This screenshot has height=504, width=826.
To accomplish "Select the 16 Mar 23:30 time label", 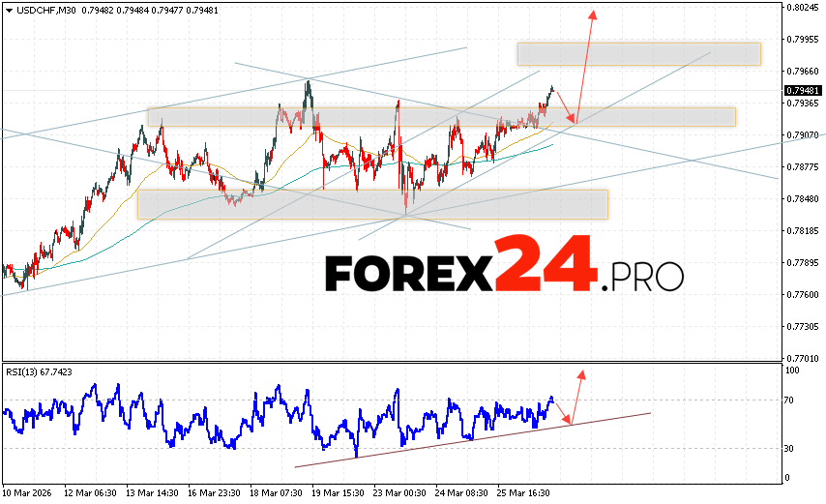I will (x=214, y=493).
